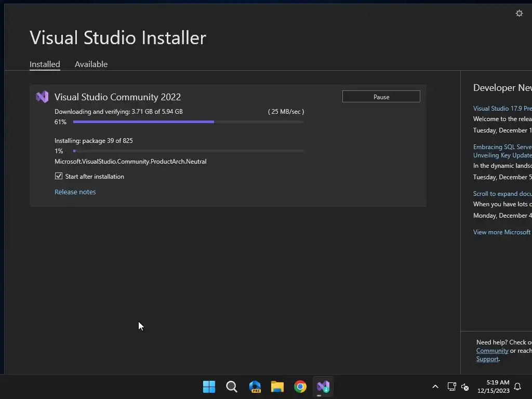
Task: Click Installing: package 39 of 825 text
Action: (94, 141)
